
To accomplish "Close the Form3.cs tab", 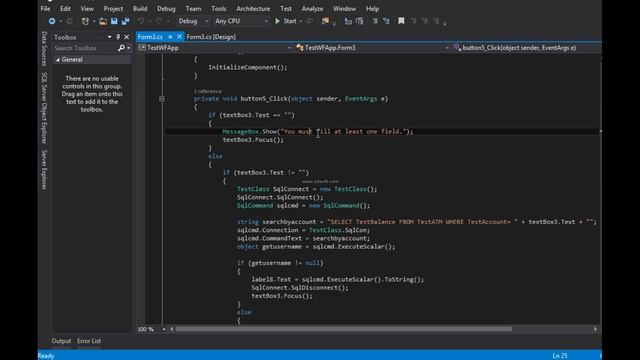I will point(179,37).
